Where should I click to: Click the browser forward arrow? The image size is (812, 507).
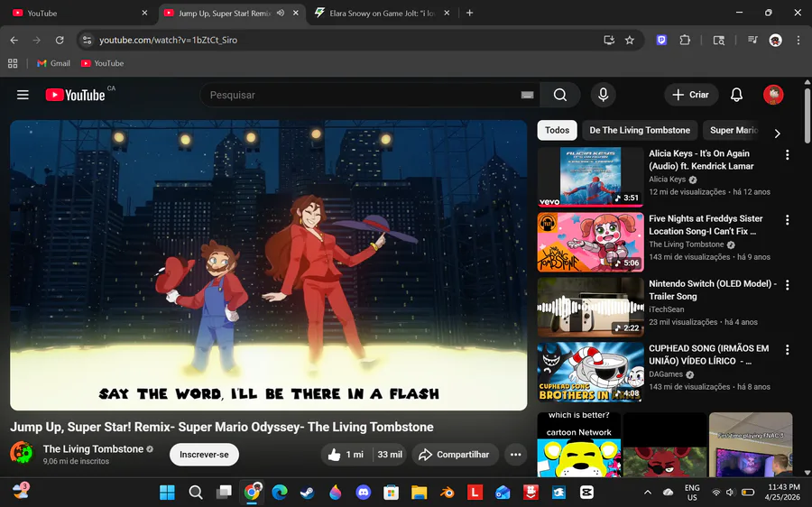[37, 40]
